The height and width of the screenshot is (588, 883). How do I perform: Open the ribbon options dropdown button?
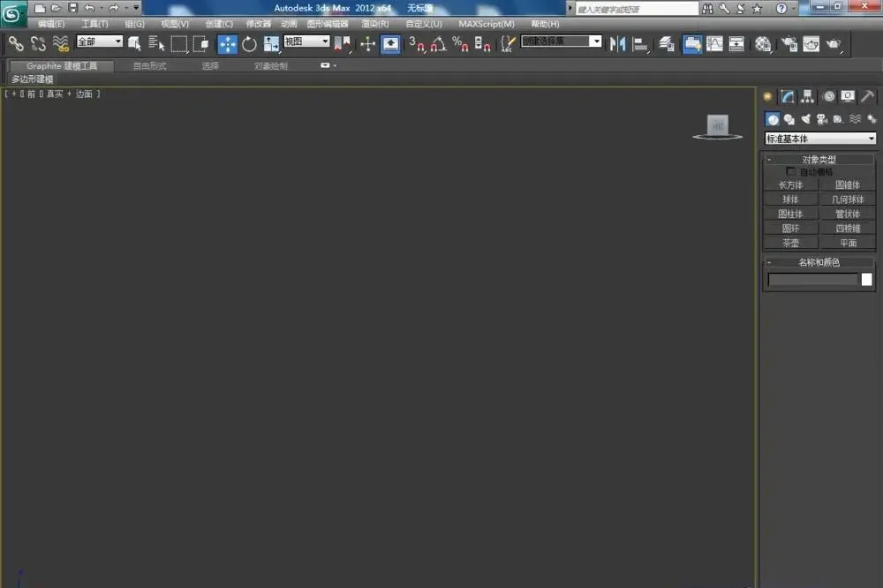tap(328, 65)
